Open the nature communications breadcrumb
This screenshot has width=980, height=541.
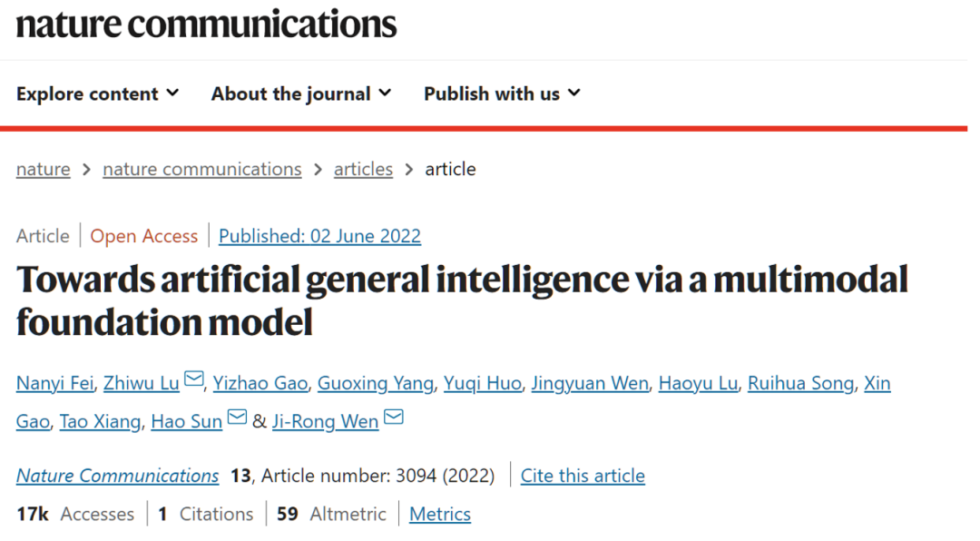(x=201, y=169)
